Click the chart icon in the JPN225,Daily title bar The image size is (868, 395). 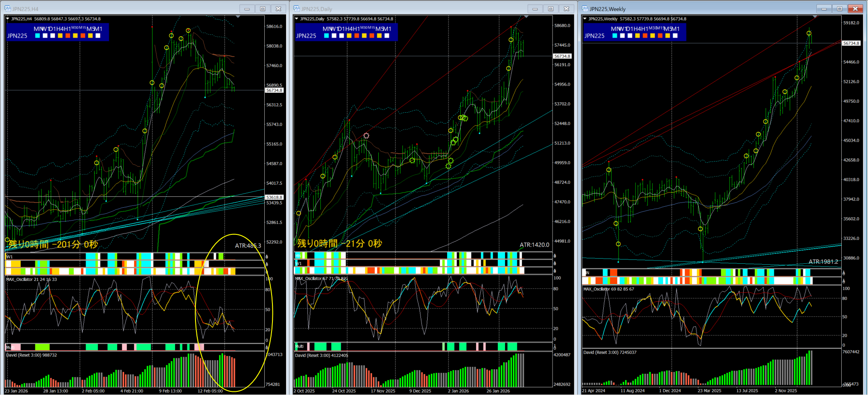point(296,9)
